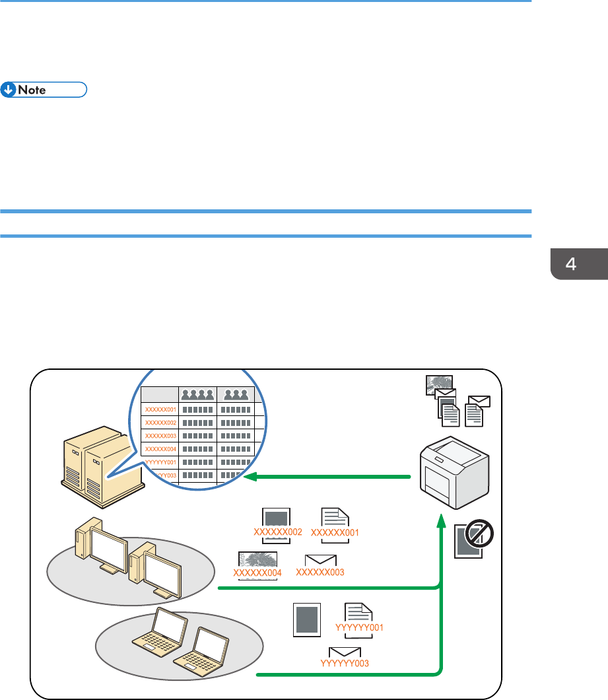The width and height of the screenshot is (608, 700).
Task: Click the prohibited document icon near printer
Action: pos(473,538)
